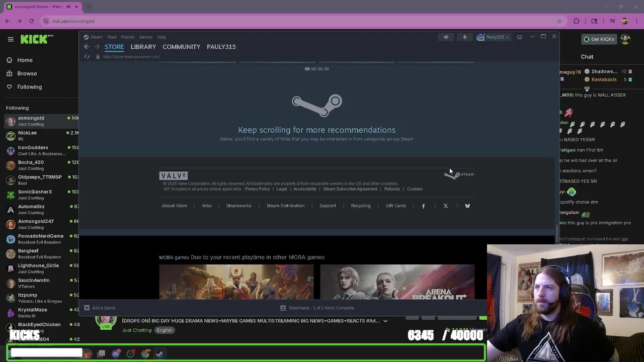The width and height of the screenshot is (644, 362).
Task: Open the Refunds link
Action: [x=392, y=189]
